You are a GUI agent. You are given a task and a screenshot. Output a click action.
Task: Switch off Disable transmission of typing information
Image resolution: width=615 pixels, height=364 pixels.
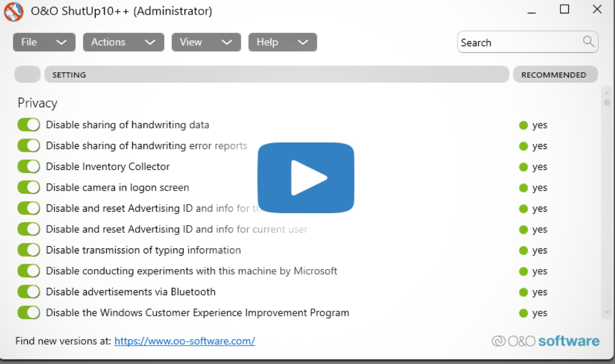(x=29, y=250)
